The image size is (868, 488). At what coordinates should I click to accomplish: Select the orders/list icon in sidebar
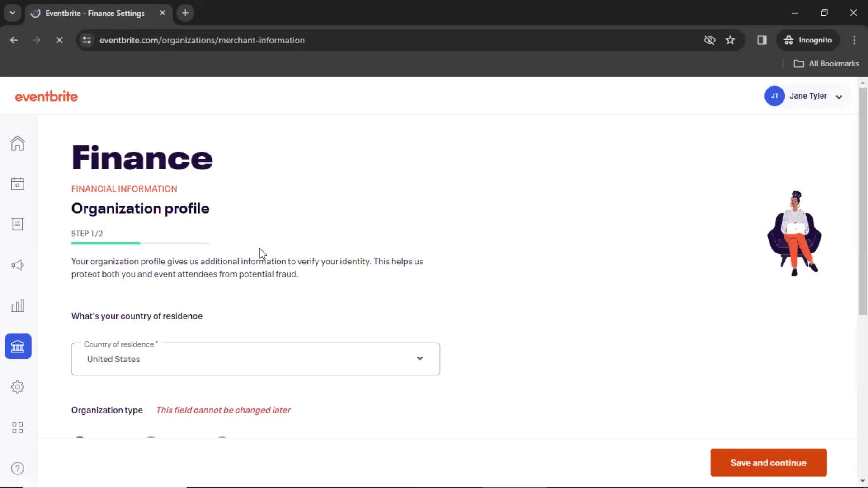pyautogui.click(x=17, y=224)
